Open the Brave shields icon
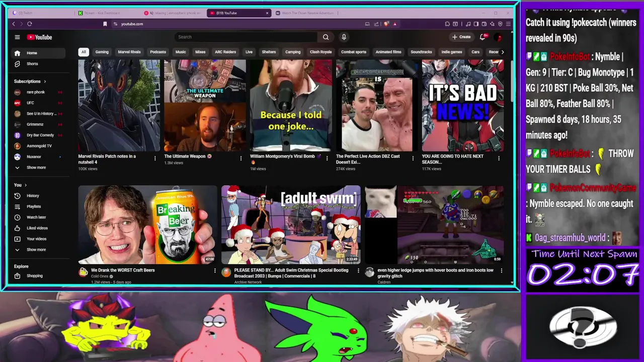Screen dimensions: 644x362 point(386,24)
